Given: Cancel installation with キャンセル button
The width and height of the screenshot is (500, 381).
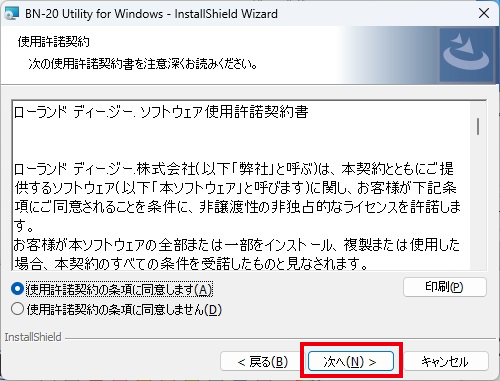Looking at the screenshot, I should tap(445, 361).
